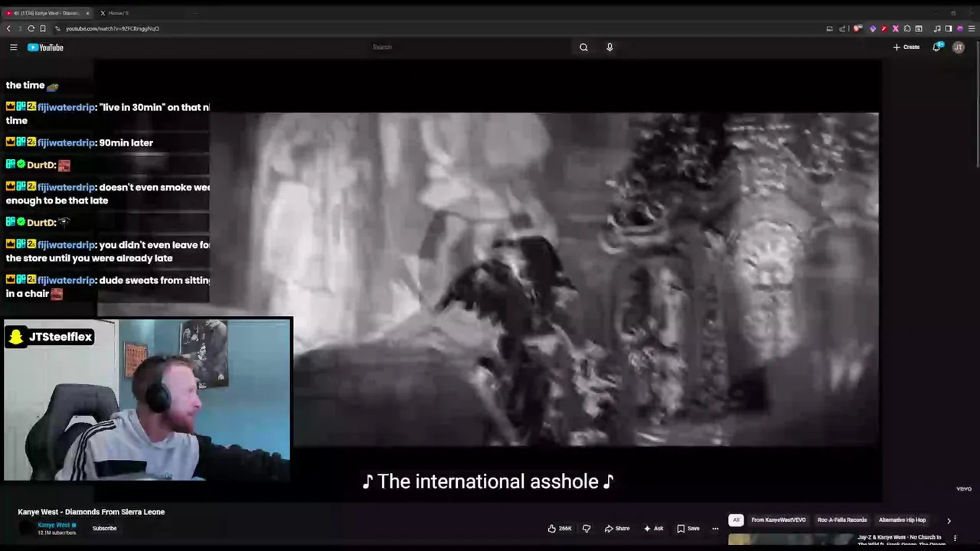Screen dimensions: 980x551
Task: Subscribe to the Kanye West channel
Action: [105, 528]
